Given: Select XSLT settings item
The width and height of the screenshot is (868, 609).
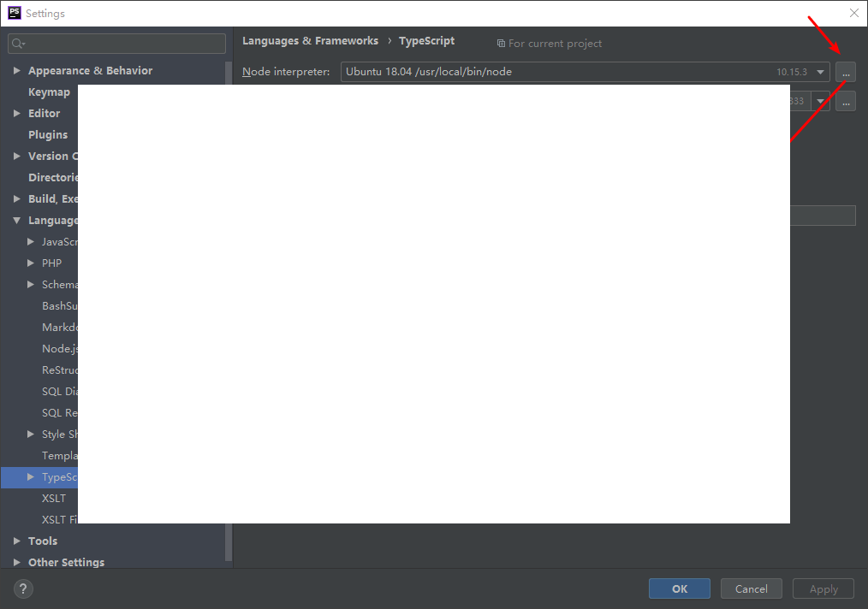Looking at the screenshot, I should click(x=54, y=499).
